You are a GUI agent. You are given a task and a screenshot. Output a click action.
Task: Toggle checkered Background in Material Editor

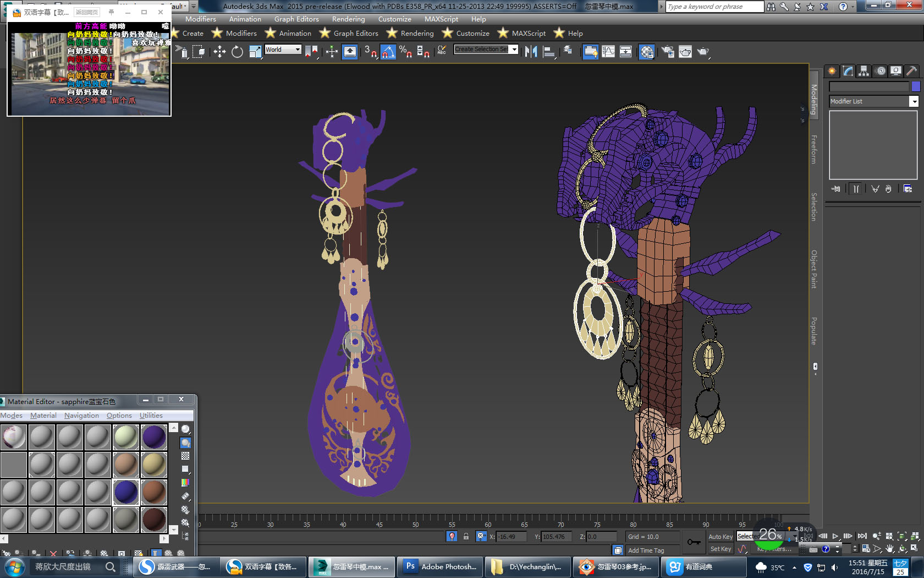pos(186,456)
